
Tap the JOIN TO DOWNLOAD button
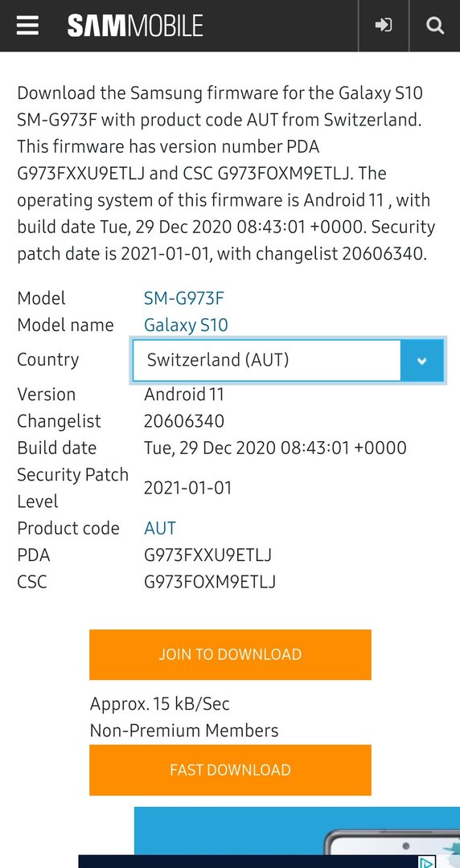point(230,654)
